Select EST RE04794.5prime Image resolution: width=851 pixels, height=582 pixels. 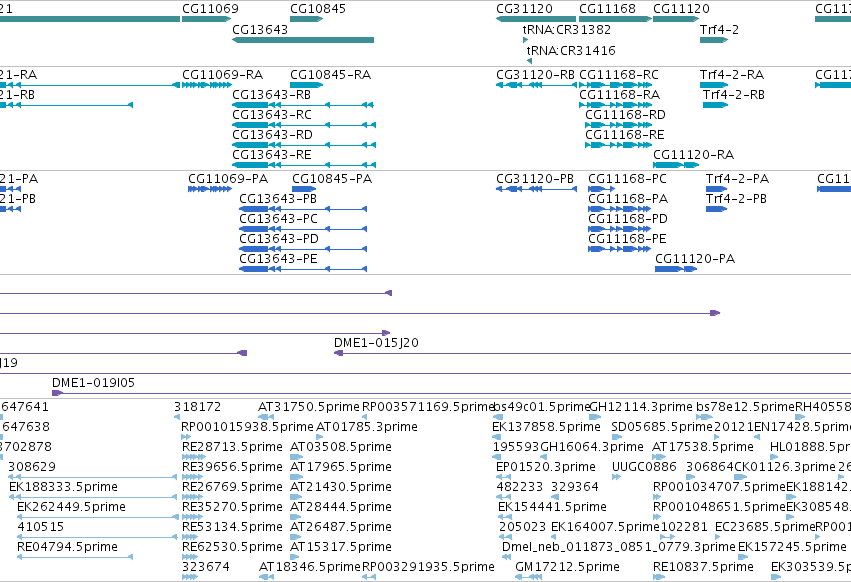tap(75, 557)
